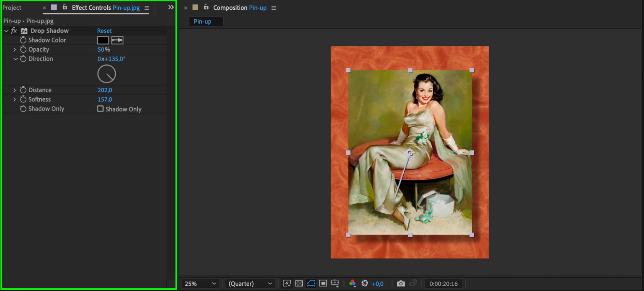Click the Fast Previews icon
The image size is (644, 291).
coord(286,283)
